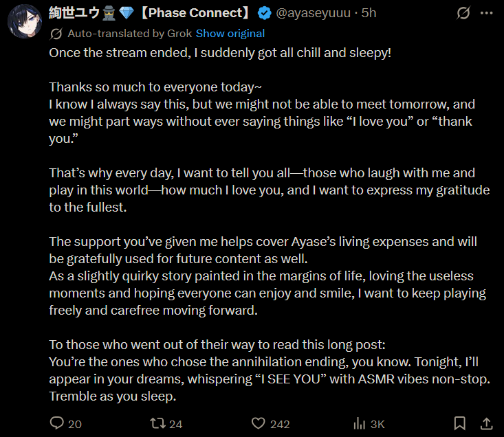Like the post with the heart icon
Image resolution: width=504 pixels, height=437 pixels.
258,423
